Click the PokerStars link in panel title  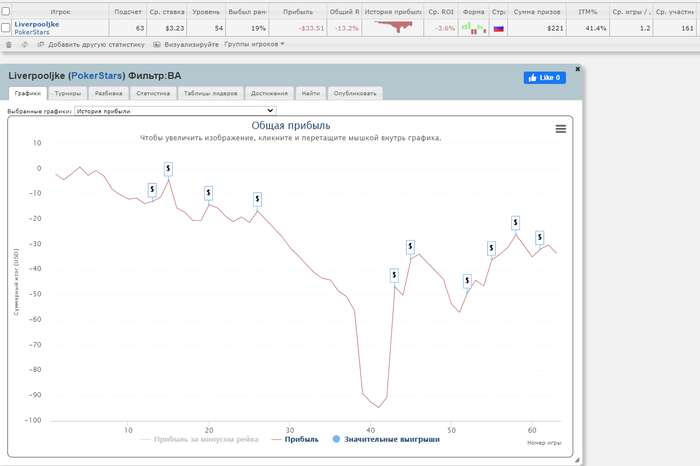click(96, 76)
